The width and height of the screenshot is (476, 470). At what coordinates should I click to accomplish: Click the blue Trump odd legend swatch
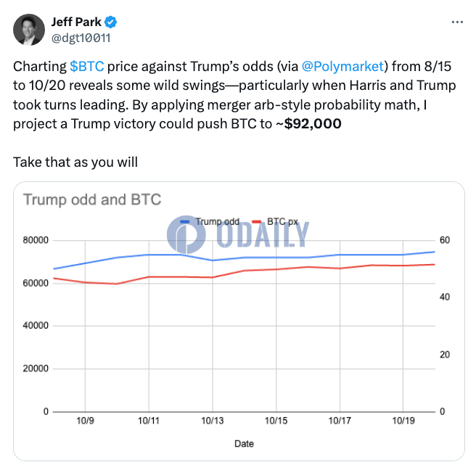pyautogui.click(x=186, y=220)
